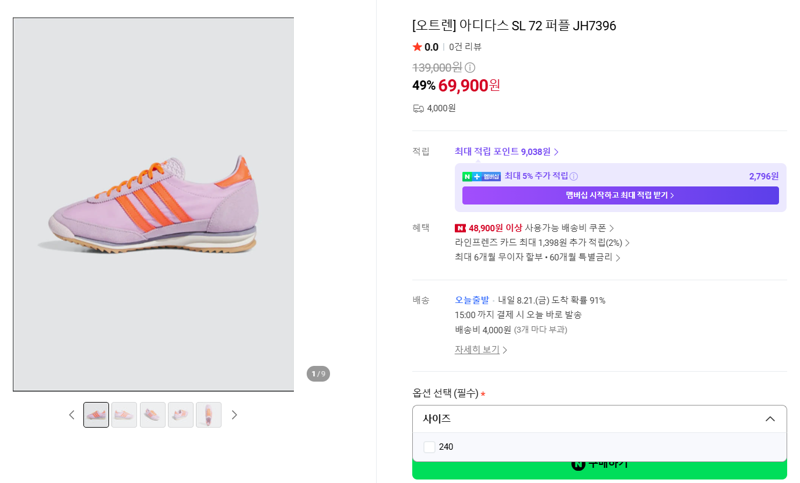Show next thumbnails with right arrow
Screen dimensions: 800x483
coord(234,415)
